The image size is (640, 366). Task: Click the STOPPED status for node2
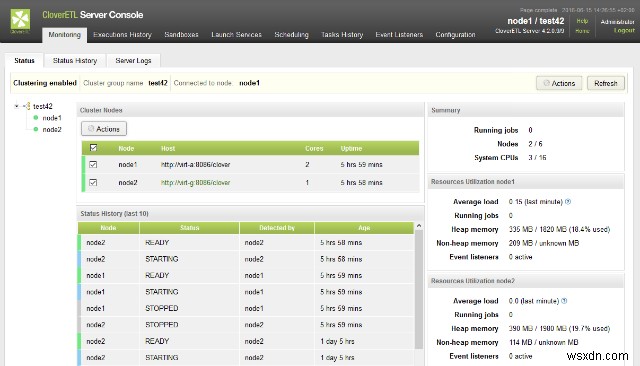pyautogui.click(x=162, y=325)
